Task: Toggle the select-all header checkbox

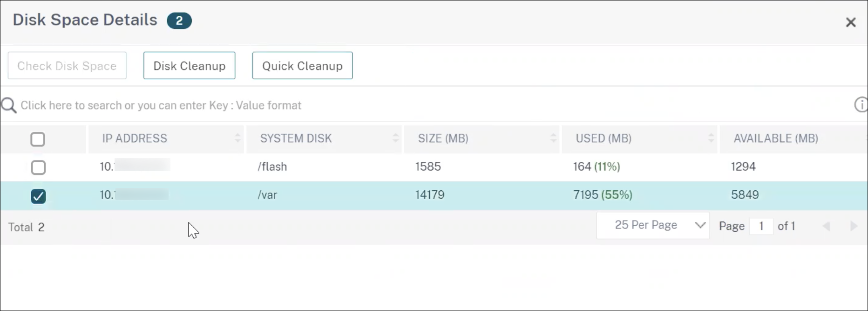Action: (x=38, y=139)
